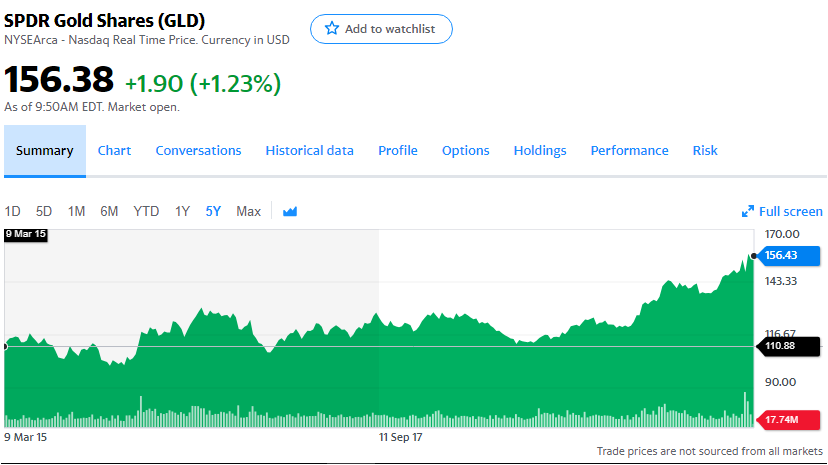Click the 110.88 baseline price label

[789, 346]
